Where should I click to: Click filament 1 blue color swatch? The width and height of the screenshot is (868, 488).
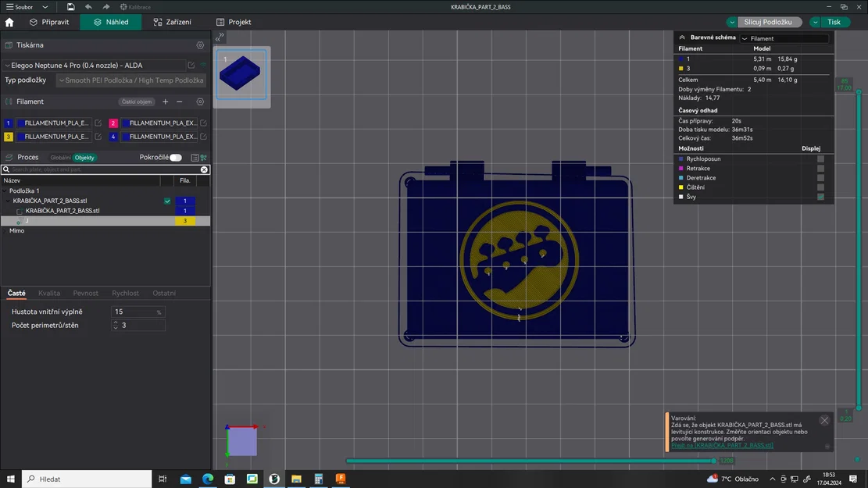click(x=9, y=123)
